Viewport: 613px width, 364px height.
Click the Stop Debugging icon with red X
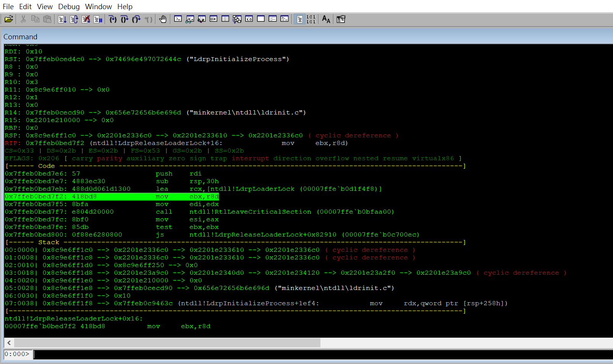86,19
